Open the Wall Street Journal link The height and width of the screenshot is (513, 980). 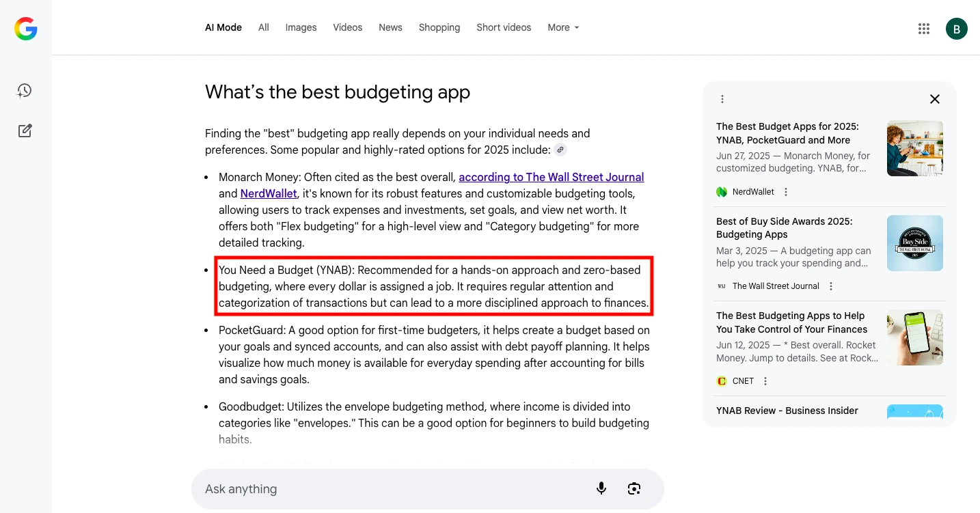(551, 178)
